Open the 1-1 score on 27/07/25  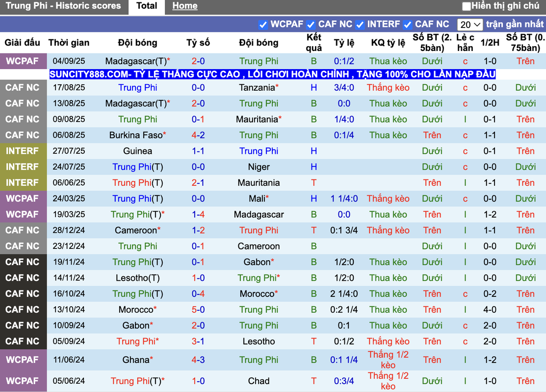click(198, 151)
